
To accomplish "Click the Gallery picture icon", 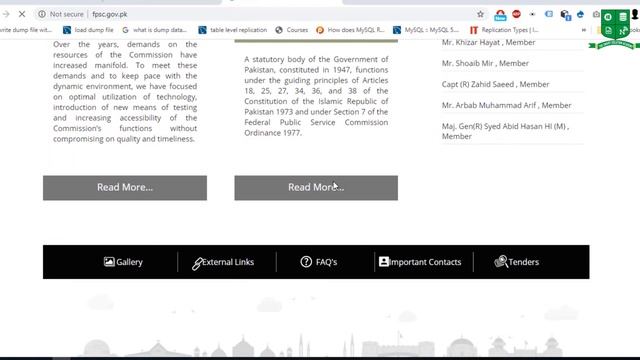I will point(109,262).
